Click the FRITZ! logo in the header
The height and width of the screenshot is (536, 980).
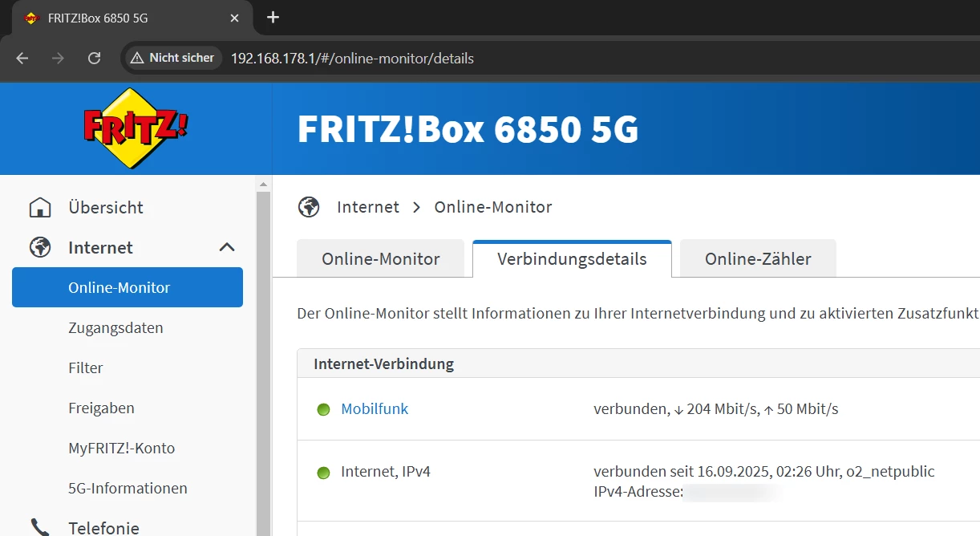click(x=136, y=128)
